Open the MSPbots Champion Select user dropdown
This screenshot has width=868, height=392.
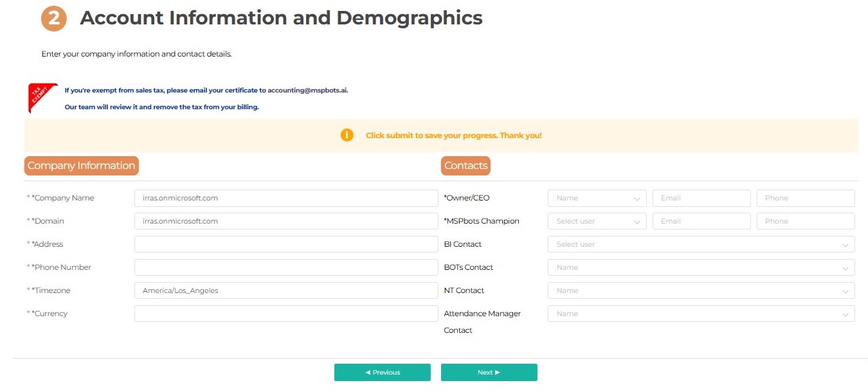click(597, 221)
